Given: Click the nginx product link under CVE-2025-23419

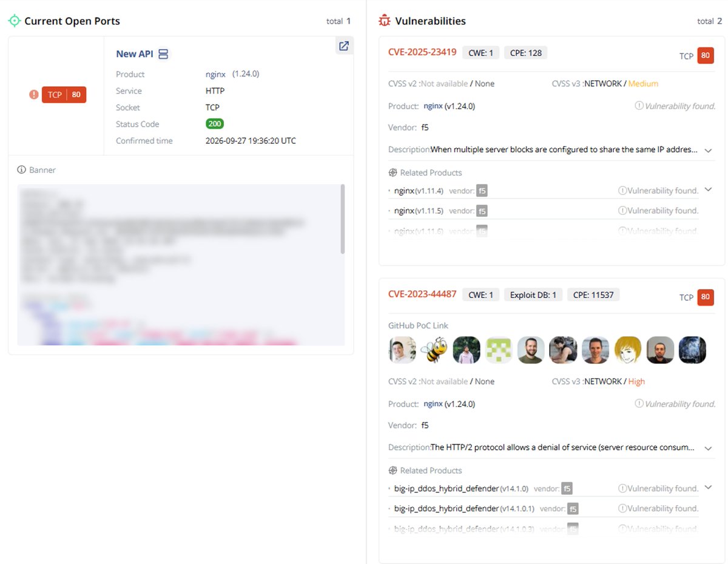Looking at the screenshot, I should point(433,106).
